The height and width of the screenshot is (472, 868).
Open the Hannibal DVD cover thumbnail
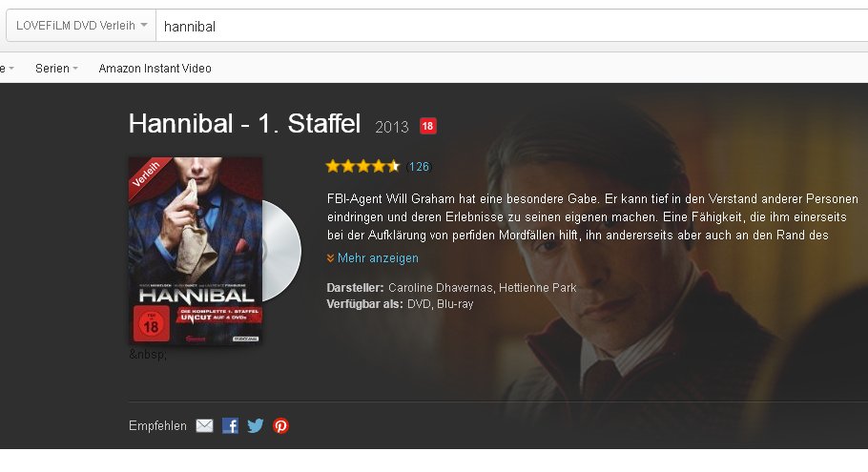pyautogui.click(x=196, y=251)
